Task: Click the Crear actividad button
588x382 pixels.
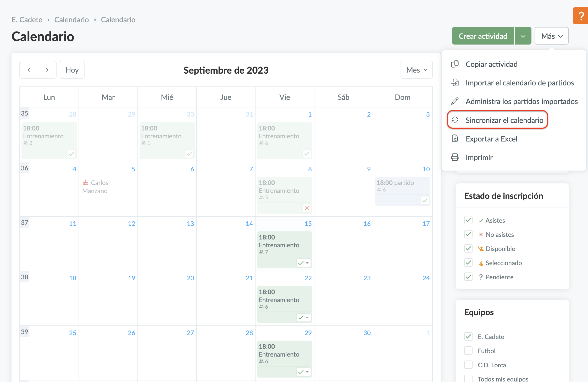Action: 483,36
